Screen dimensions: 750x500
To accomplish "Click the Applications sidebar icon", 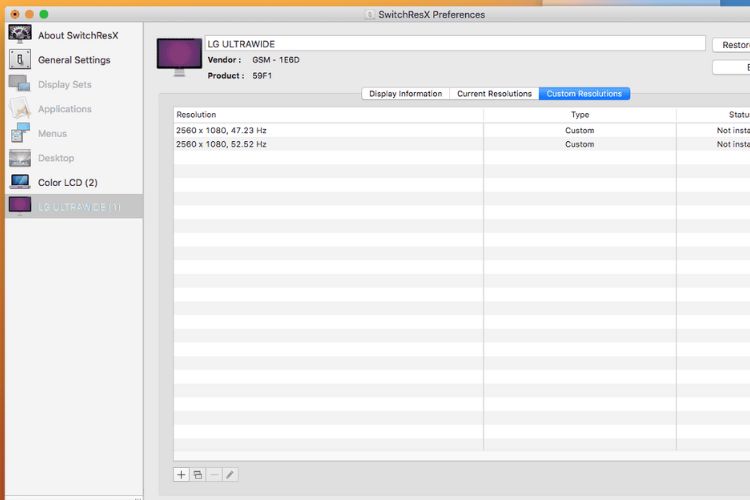I will (20, 109).
